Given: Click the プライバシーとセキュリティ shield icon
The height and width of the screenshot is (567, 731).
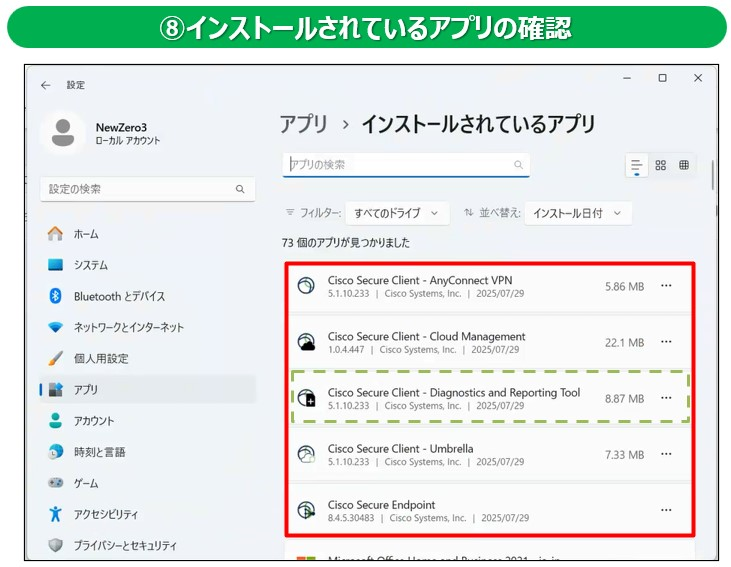Looking at the screenshot, I should (55, 545).
